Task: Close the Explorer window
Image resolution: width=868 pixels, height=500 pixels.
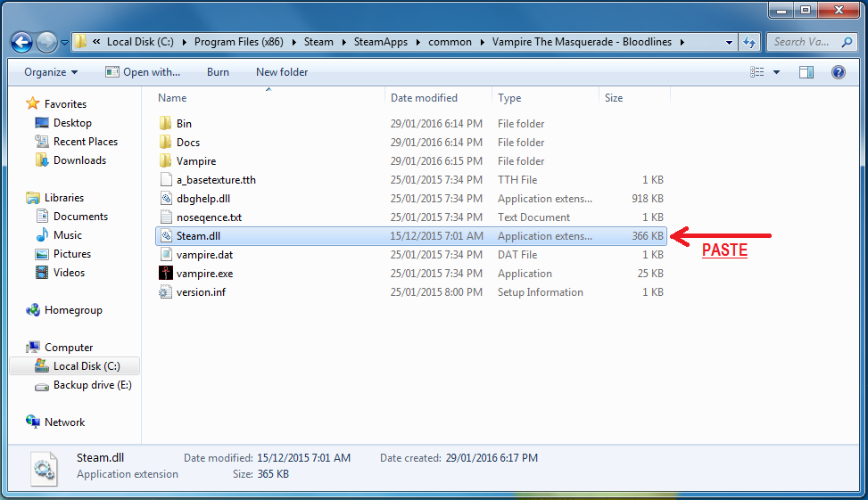Action: pyautogui.click(x=839, y=10)
